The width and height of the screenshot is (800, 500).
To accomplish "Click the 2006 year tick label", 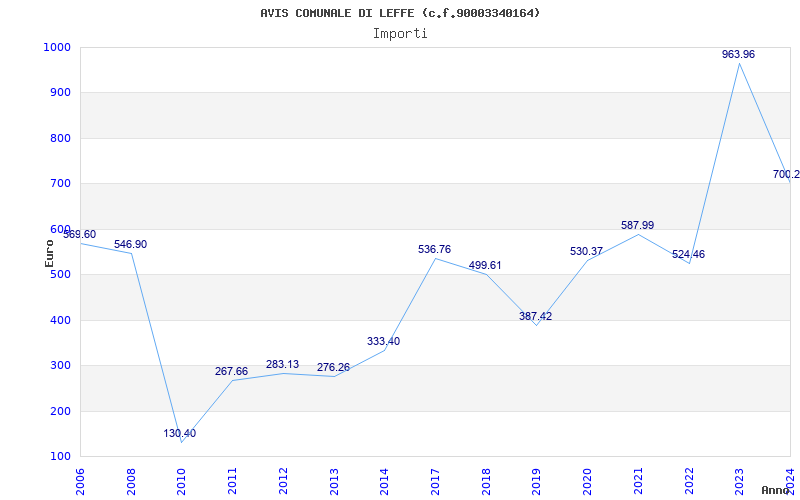I will coord(80,482).
